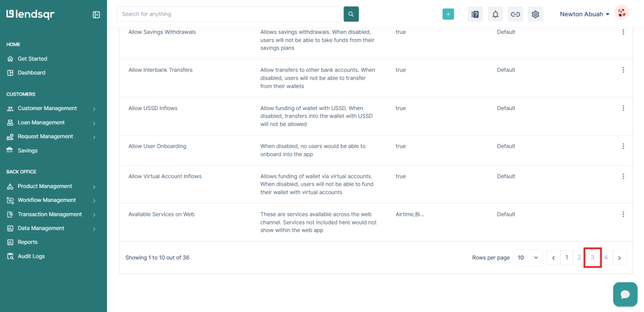Open options for Available Services on Web
The width and height of the screenshot is (644, 312).
623,214
